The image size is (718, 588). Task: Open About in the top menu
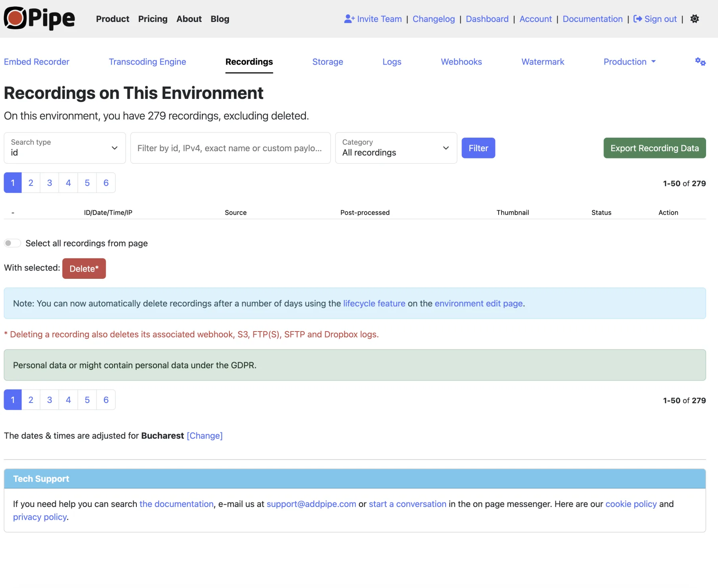pyautogui.click(x=189, y=19)
